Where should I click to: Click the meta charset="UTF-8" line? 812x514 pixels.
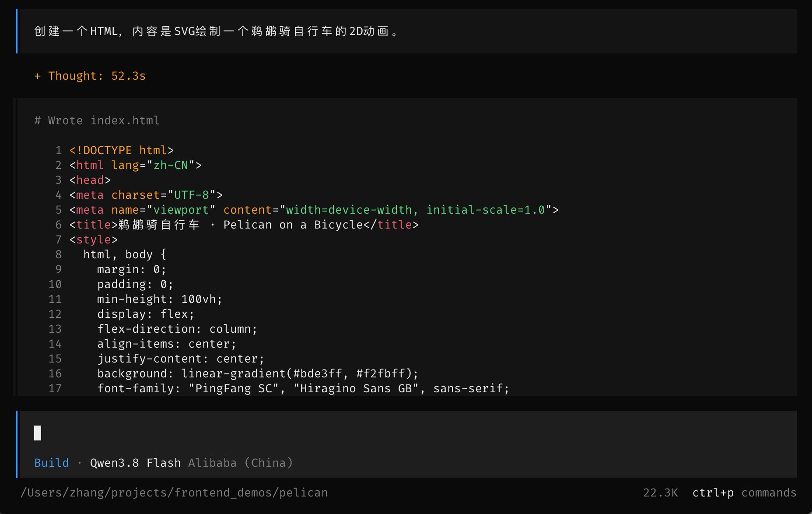146,195
